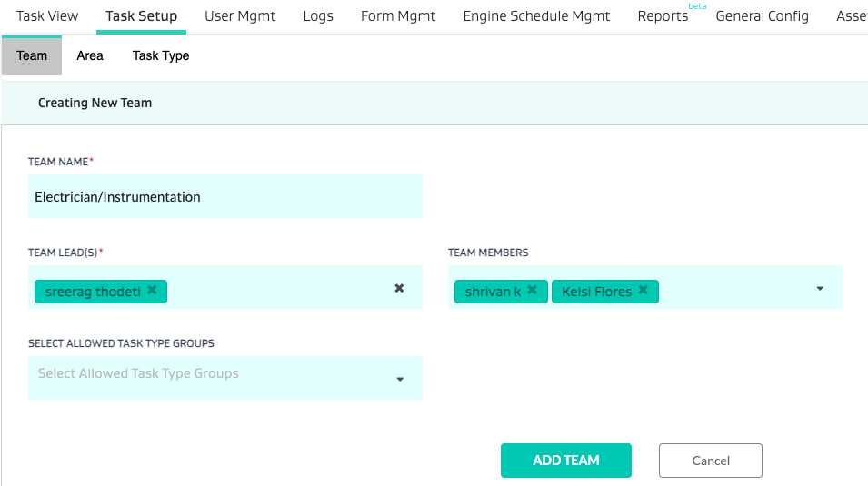Click the Team Name input field

click(x=225, y=196)
